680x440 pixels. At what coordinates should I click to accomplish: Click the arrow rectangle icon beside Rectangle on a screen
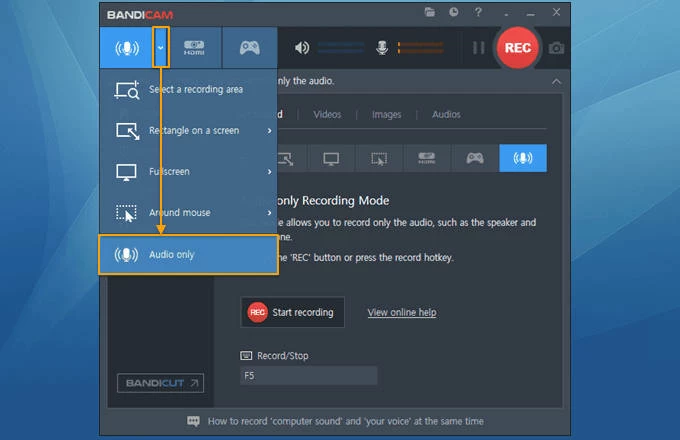point(128,131)
